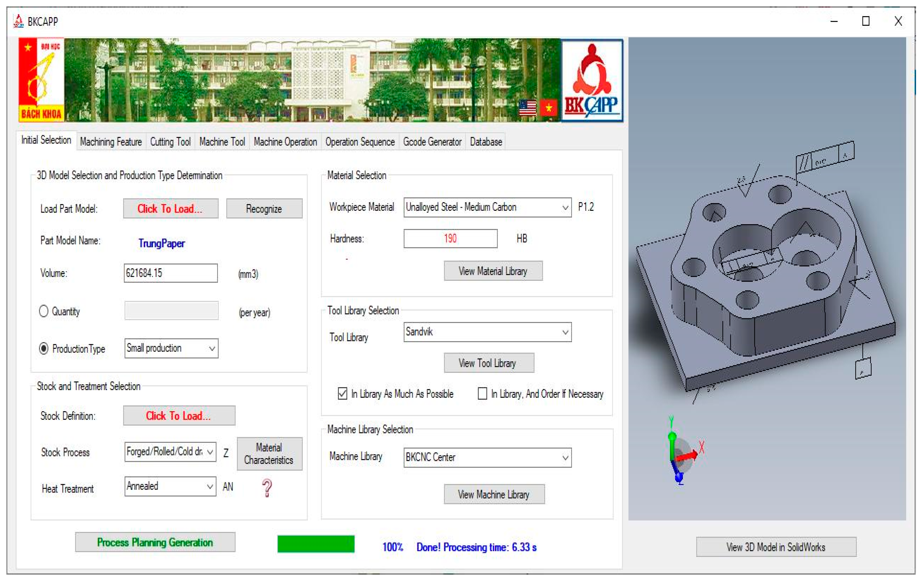Click the red question mark help icon

(267, 488)
